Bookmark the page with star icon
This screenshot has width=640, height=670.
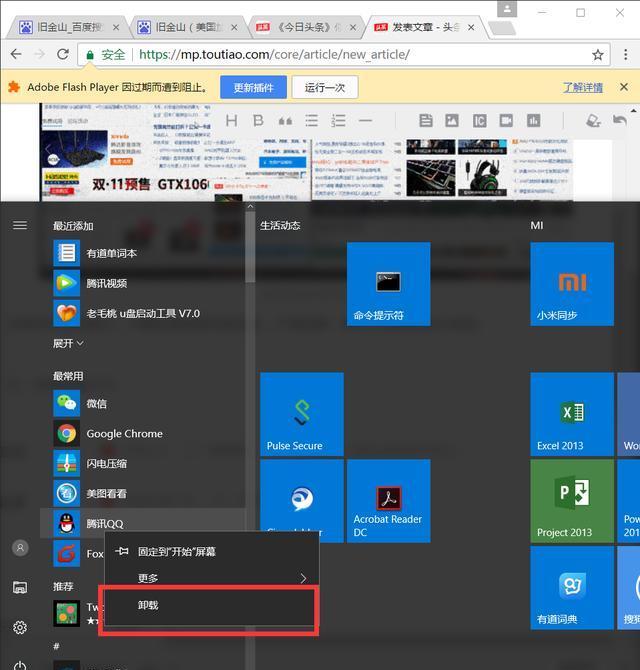(598, 55)
